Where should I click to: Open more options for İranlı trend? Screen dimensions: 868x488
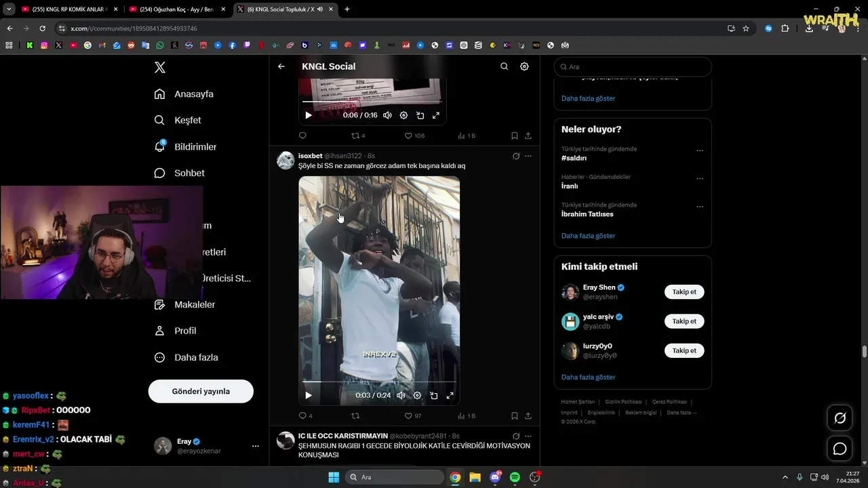(x=700, y=178)
